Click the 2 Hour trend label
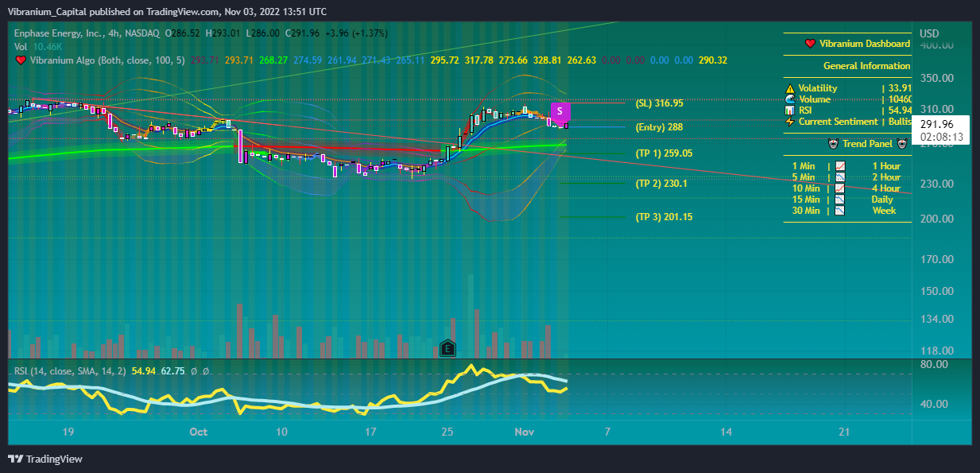The height and width of the screenshot is (473, 980). (x=886, y=177)
